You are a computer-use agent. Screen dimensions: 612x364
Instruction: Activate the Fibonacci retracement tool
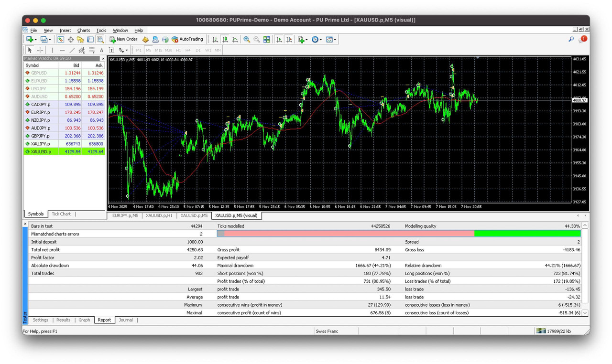(91, 50)
